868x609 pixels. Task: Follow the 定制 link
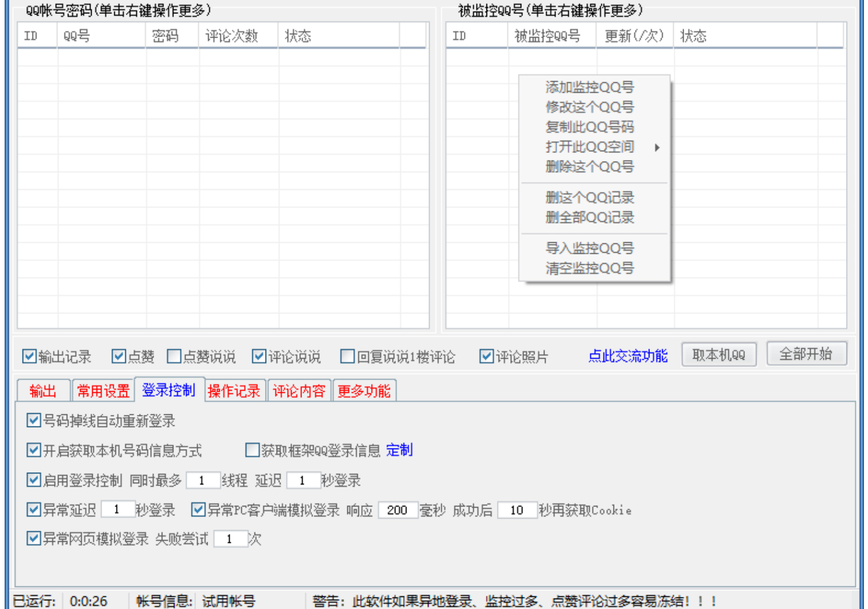(400, 450)
